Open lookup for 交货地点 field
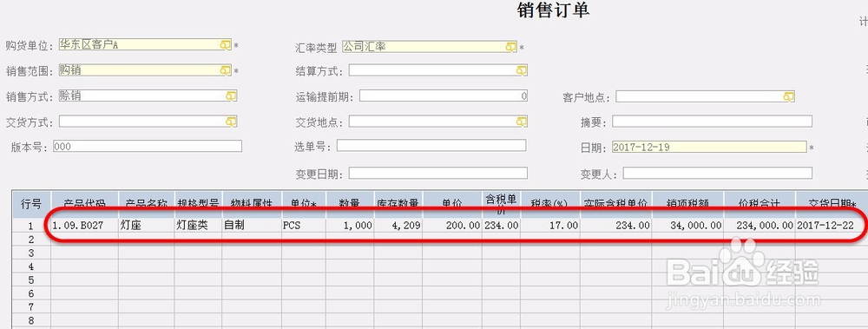 (522, 122)
